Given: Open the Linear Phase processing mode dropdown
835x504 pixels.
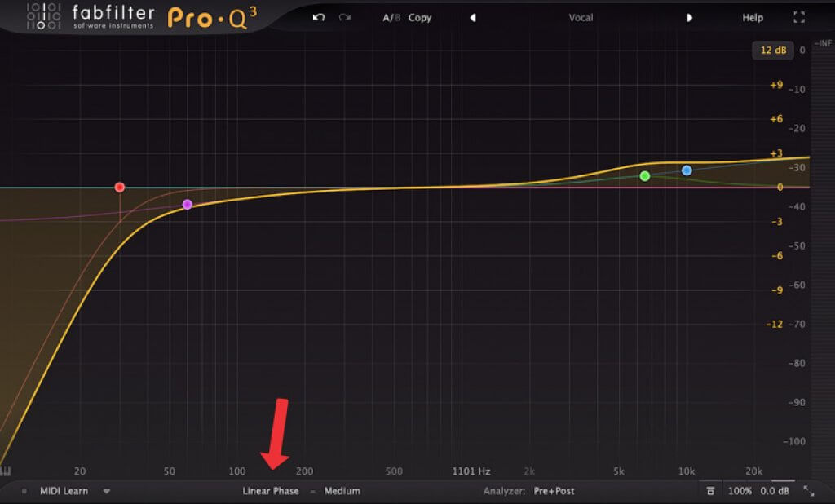Looking at the screenshot, I should coord(270,491).
